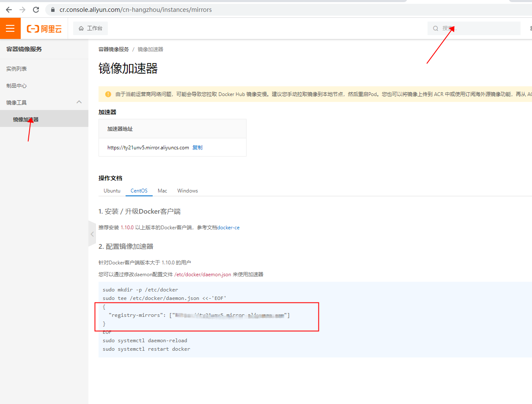Select 镜像加速器 in the sidebar
This screenshot has height=404, width=532.
pos(44,119)
